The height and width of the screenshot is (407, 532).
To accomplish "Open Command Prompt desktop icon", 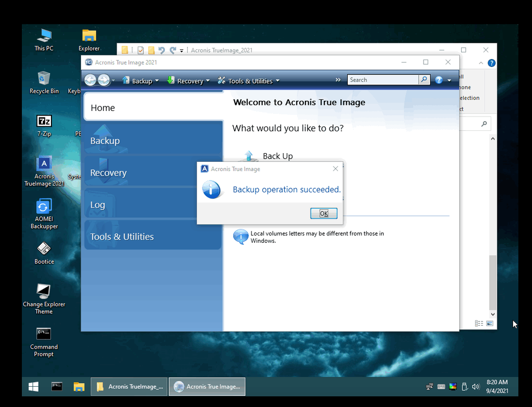I will tap(44, 342).
